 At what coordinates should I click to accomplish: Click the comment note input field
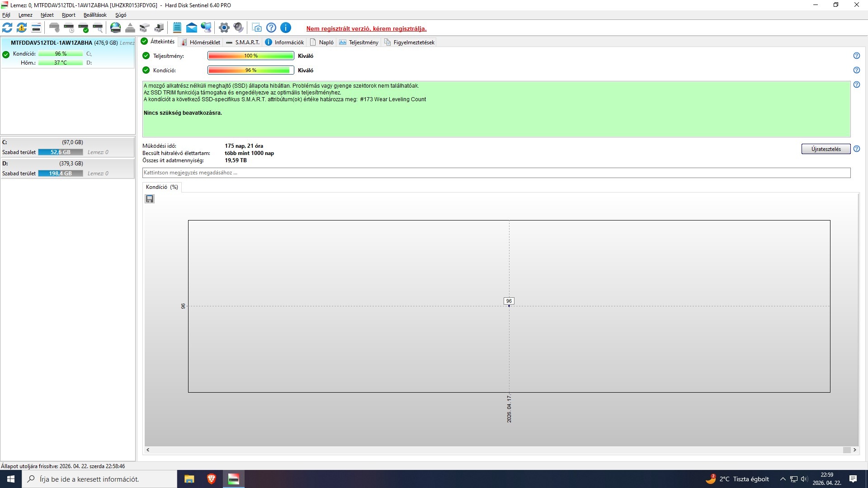pos(496,173)
